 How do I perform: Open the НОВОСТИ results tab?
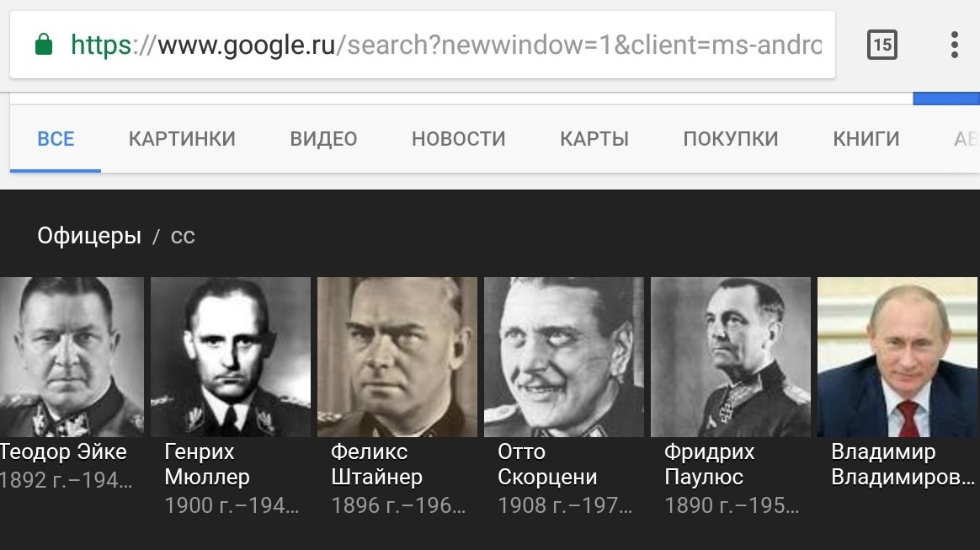[458, 139]
